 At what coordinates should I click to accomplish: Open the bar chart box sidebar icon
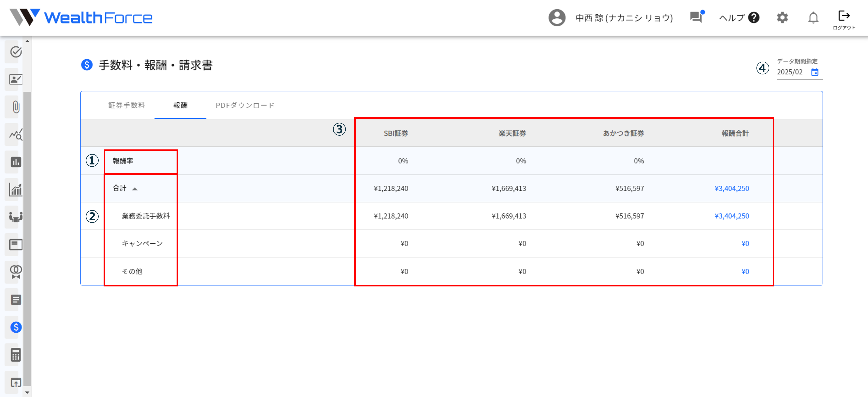[16, 162]
